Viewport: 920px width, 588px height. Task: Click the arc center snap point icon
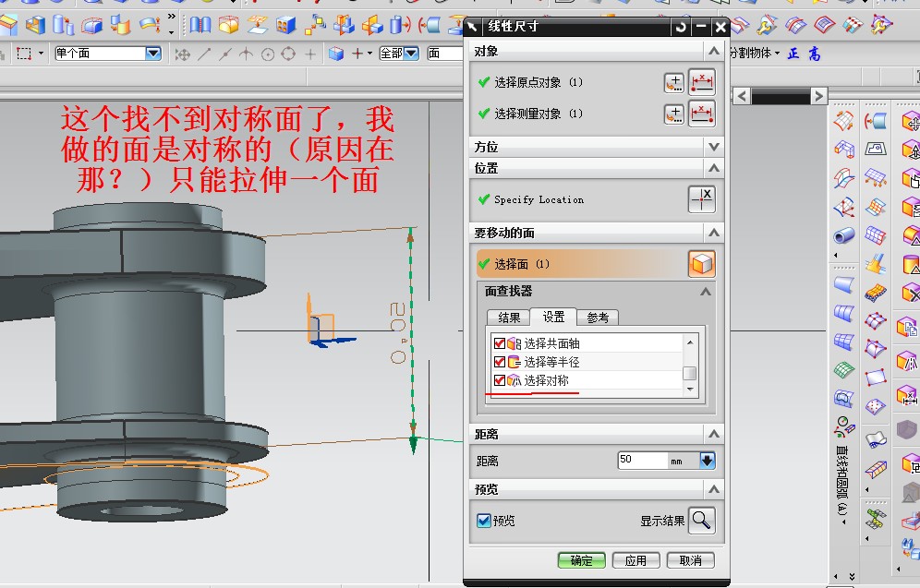click(x=268, y=54)
